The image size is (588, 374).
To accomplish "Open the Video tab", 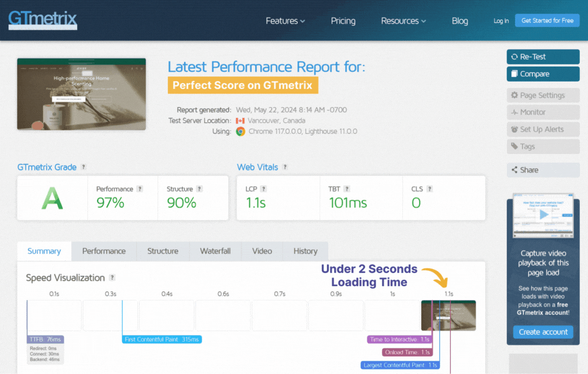I will (x=262, y=251).
